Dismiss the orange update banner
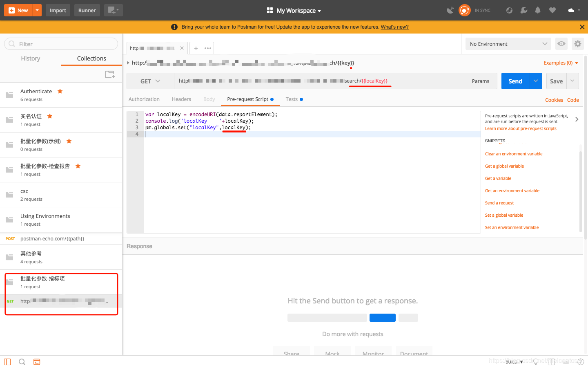This screenshot has width=588, height=368. point(582,27)
